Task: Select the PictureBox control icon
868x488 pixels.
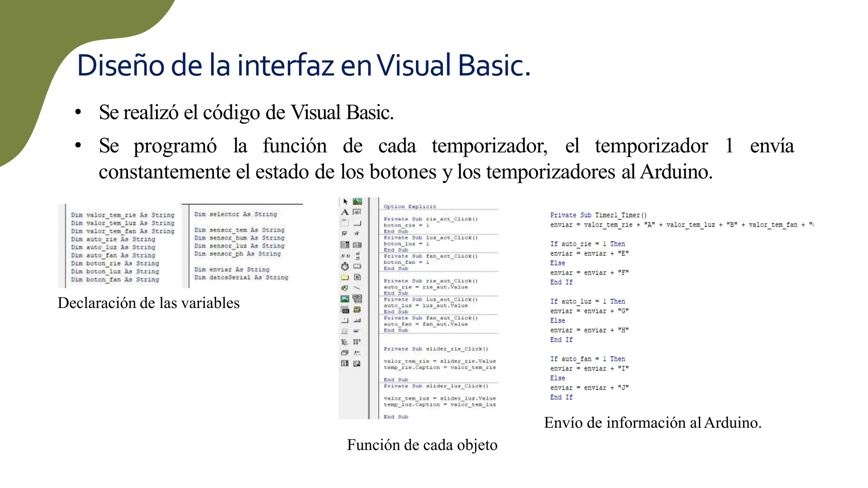Action: pos(357,202)
